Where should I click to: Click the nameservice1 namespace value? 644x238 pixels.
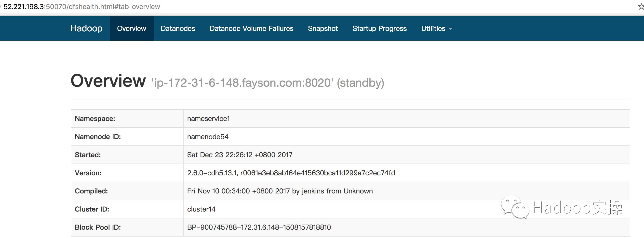point(208,119)
